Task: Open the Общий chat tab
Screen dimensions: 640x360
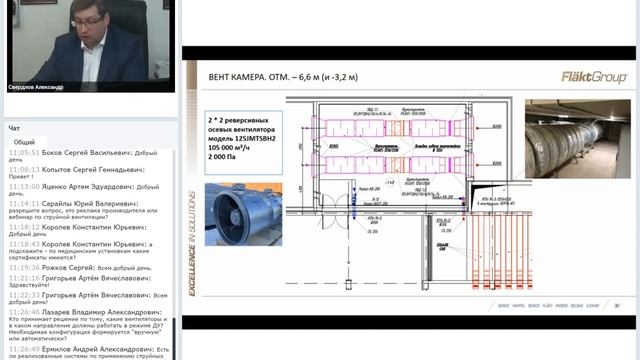Action: [x=24, y=142]
